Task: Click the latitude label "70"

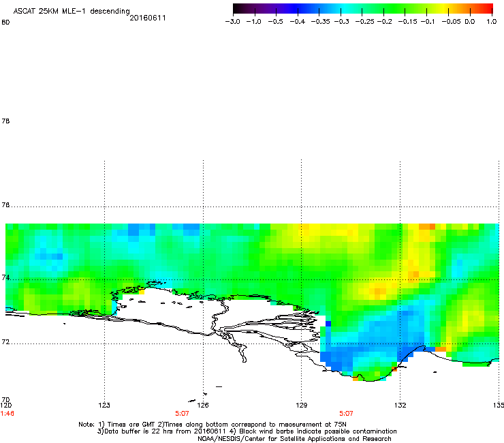Action: pos(5,399)
